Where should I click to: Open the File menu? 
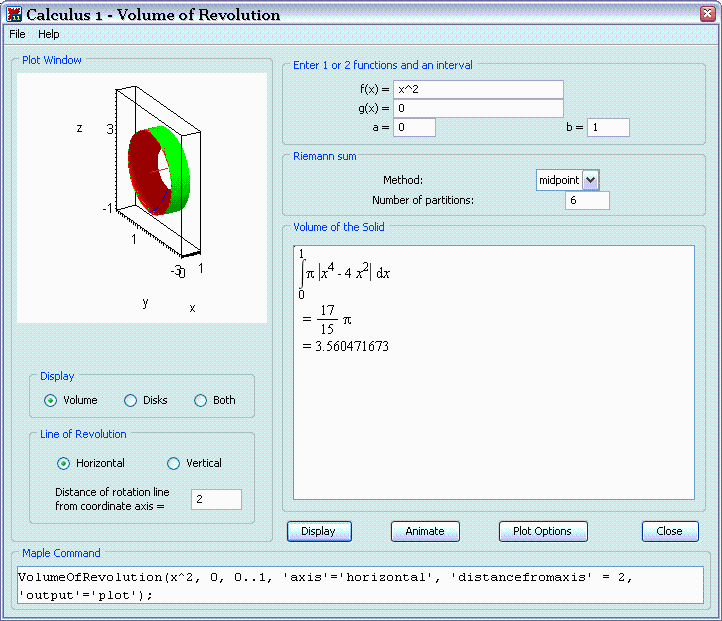click(x=17, y=34)
